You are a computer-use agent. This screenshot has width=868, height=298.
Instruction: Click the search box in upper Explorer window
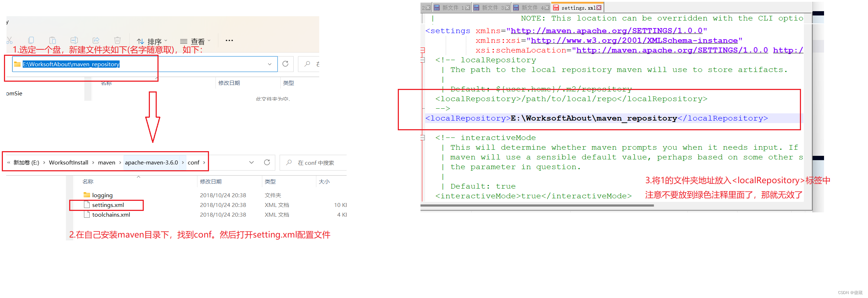(x=309, y=64)
